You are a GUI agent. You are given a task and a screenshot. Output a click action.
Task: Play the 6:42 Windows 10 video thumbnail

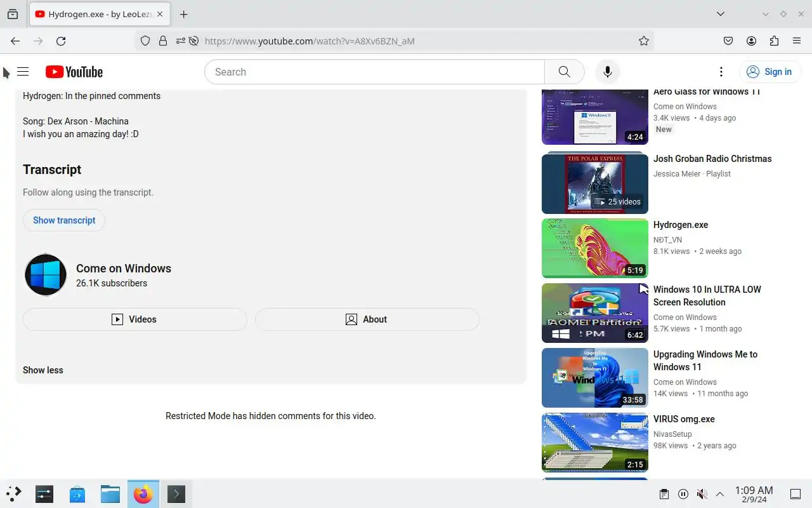pos(595,313)
